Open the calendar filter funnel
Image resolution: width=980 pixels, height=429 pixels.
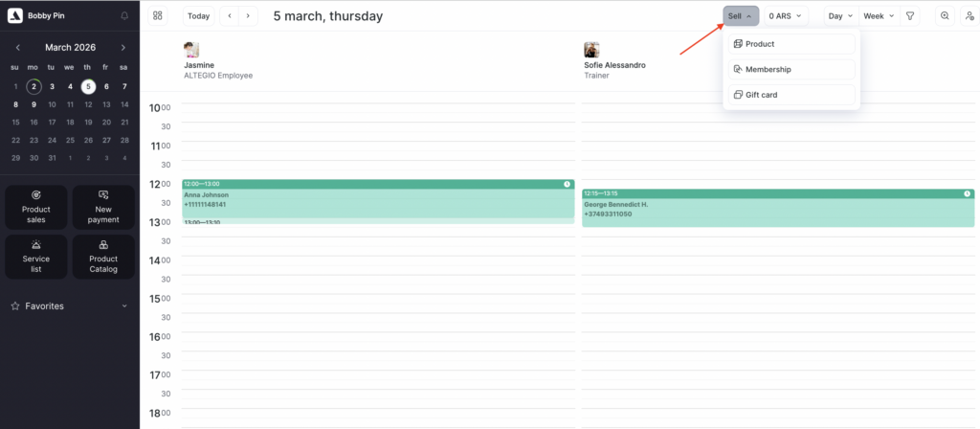[910, 16]
